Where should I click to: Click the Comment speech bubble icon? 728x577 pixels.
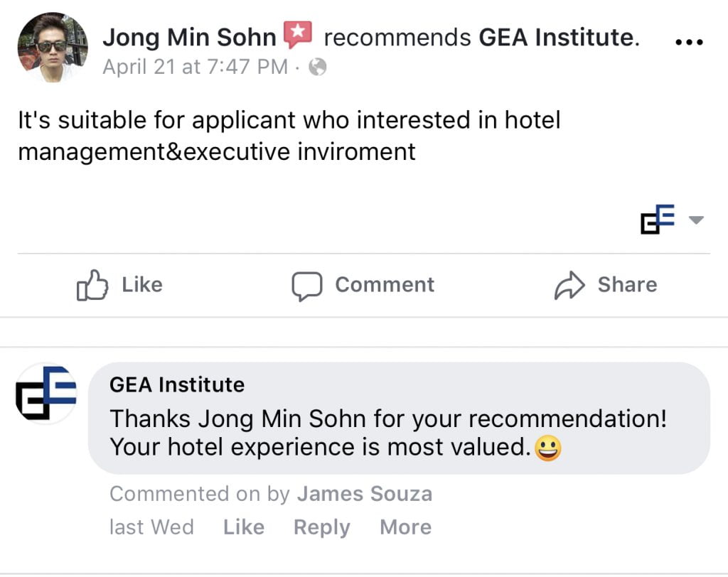click(307, 286)
